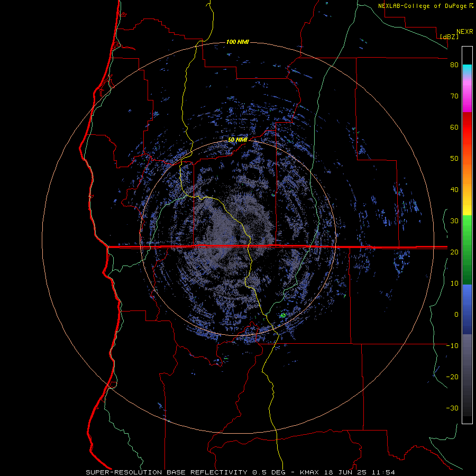Click the 30 value on dBZ scale
This screenshot has height=476, width=476.
[454, 221]
